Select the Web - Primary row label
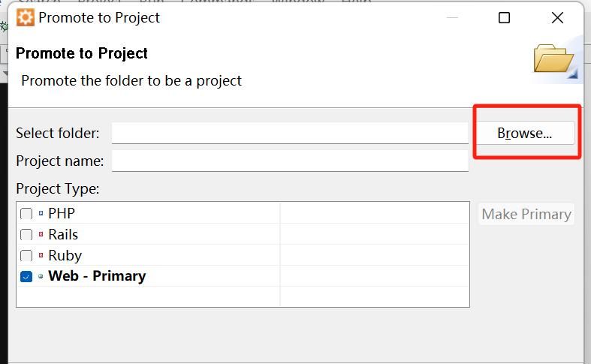Image resolution: width=591 pixels, height=364 pixels. (x=97, y=276)
